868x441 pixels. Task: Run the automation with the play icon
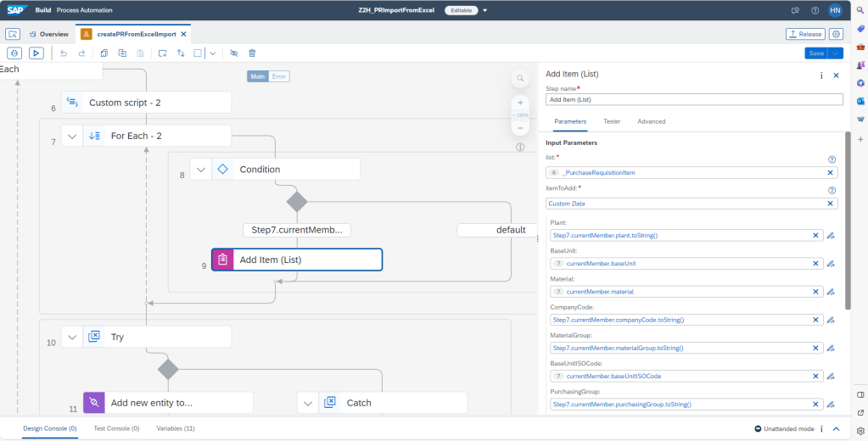coord(36,53)
